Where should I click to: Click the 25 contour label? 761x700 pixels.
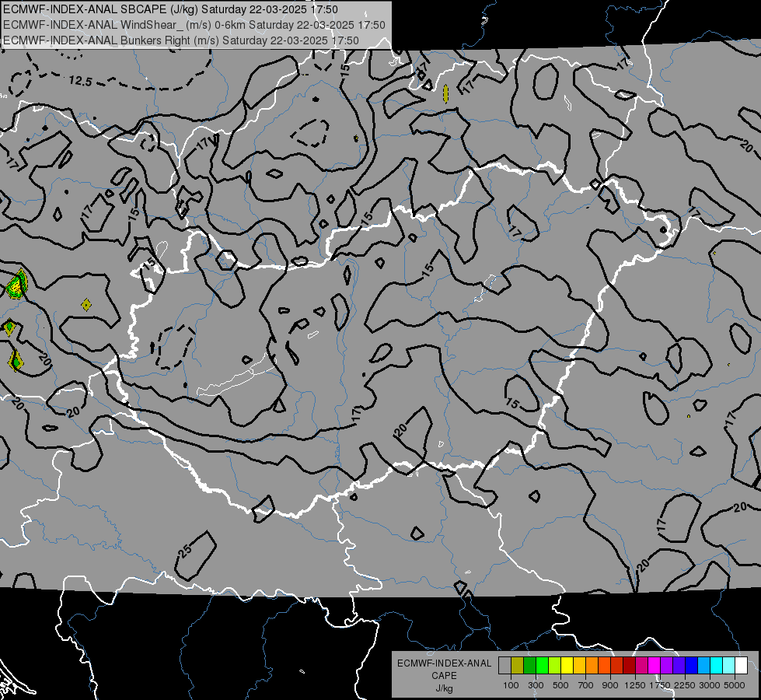click(x=184, y=551)
